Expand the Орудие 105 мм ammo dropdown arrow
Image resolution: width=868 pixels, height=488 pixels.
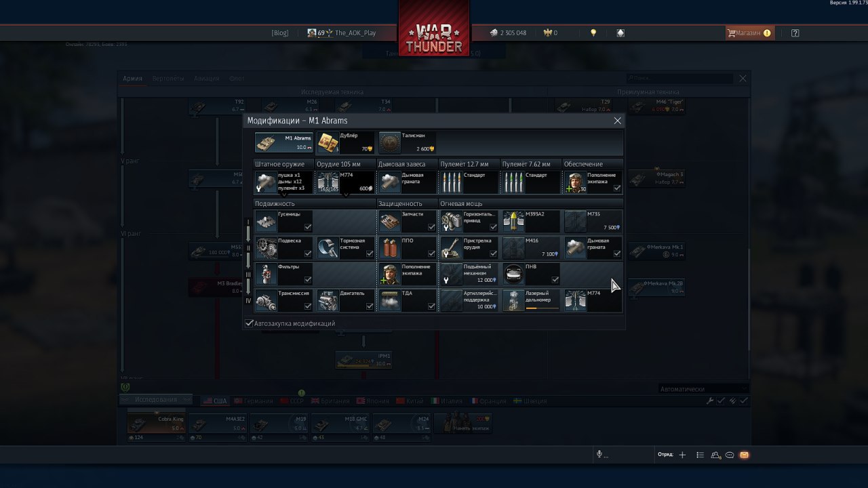(347, 195)
